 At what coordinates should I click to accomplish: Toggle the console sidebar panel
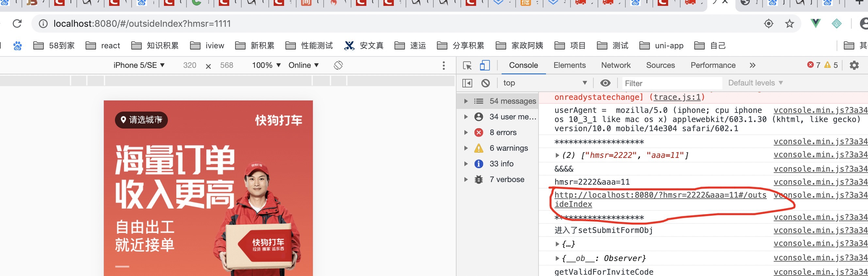point(467,83)
